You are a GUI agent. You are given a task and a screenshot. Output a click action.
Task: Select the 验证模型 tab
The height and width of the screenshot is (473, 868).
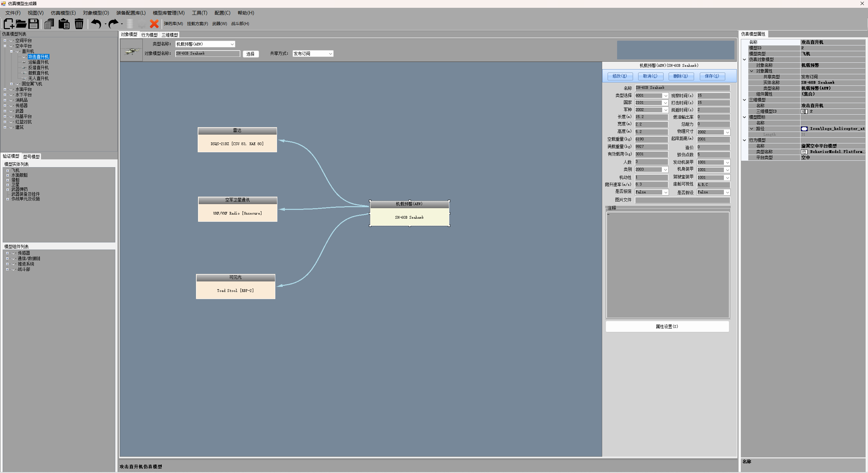(11, 156)
